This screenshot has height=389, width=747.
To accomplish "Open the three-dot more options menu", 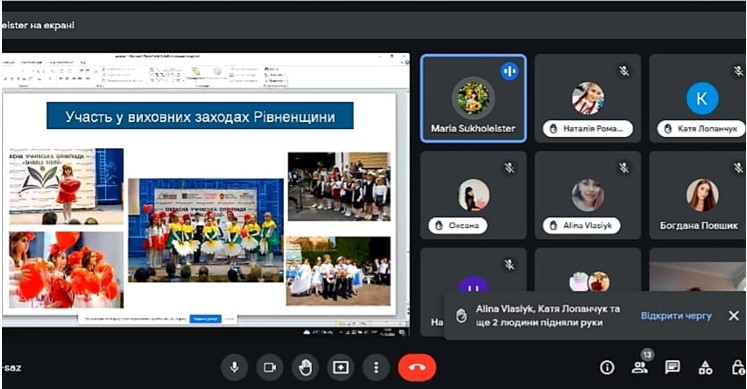I will (x=376, y=368).
